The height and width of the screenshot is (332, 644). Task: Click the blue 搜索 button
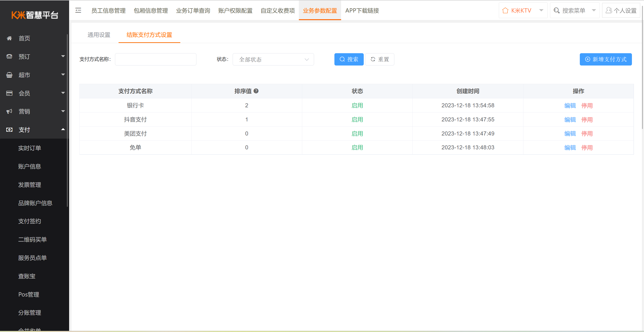tap(349, 59)
